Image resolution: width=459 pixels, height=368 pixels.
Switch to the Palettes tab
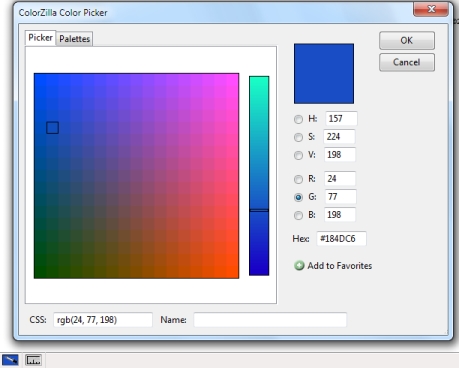(75, 39)
